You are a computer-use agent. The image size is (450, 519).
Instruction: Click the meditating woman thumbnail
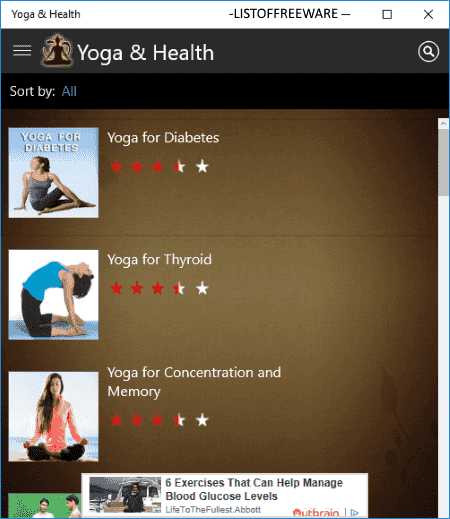point(53,417)
